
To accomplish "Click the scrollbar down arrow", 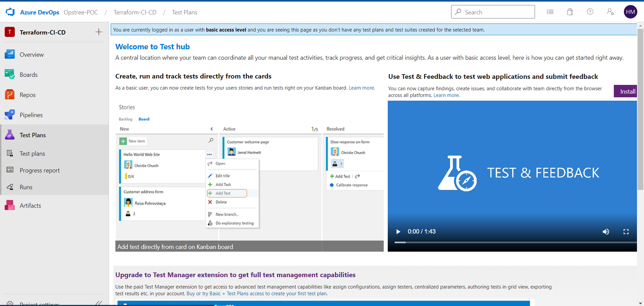I will coord(640,303).
